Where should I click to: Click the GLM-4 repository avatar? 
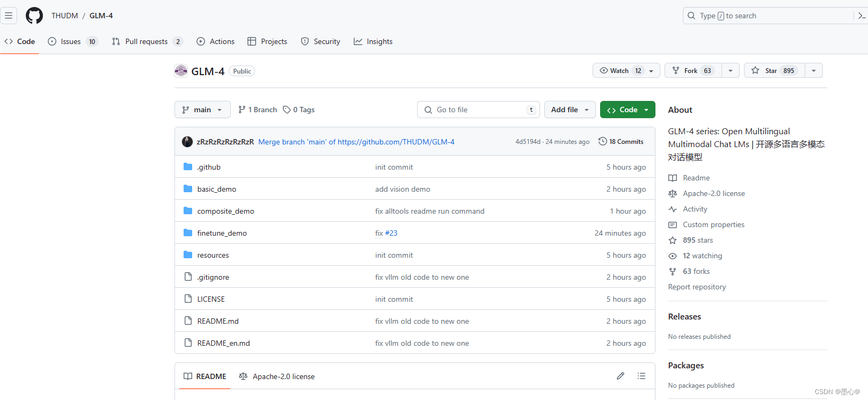(181, 71)
